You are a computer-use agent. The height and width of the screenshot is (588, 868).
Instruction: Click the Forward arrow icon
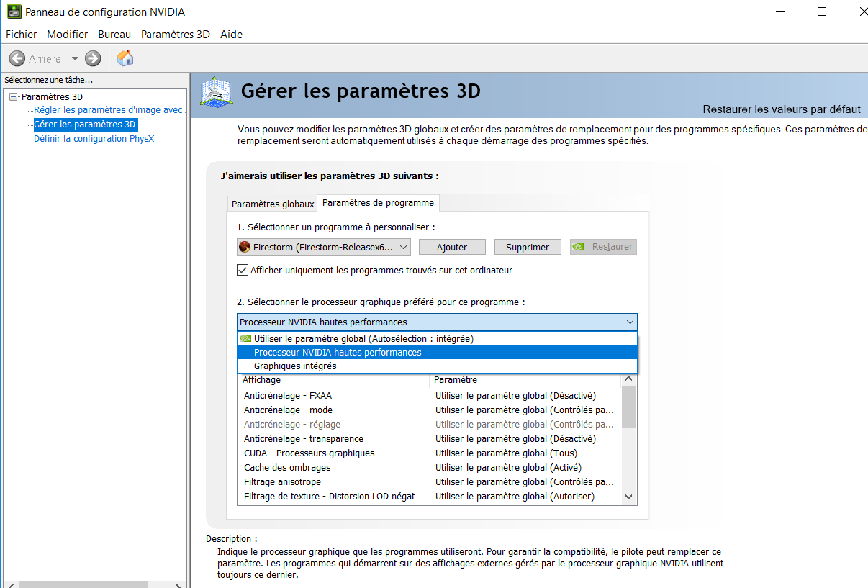[x=93, y=58]
